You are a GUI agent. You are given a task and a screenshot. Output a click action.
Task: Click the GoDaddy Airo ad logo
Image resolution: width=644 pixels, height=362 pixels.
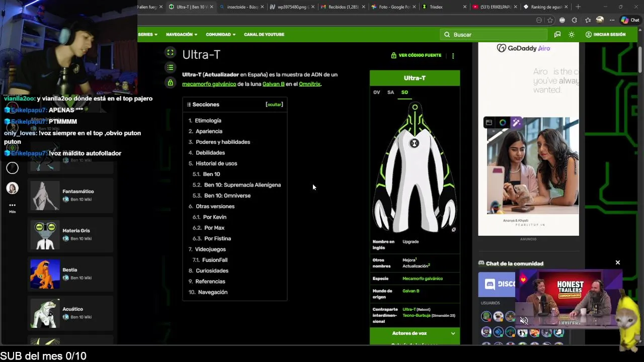point(524,48)
